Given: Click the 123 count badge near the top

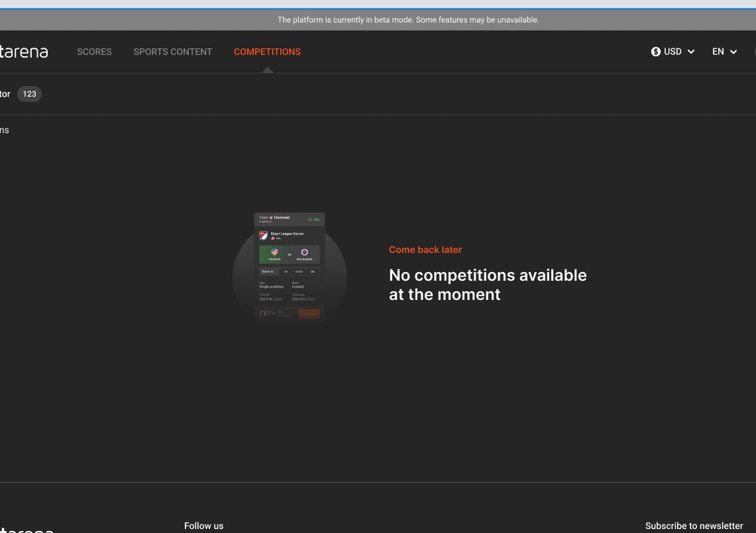Looking at the screenshot, I should (29, 94).
